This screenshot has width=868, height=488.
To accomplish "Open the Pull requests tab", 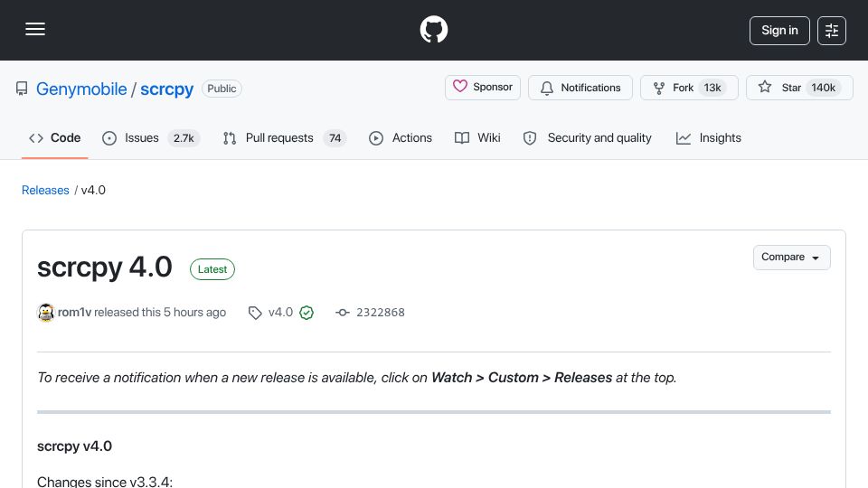I will [x=285, y=137].
